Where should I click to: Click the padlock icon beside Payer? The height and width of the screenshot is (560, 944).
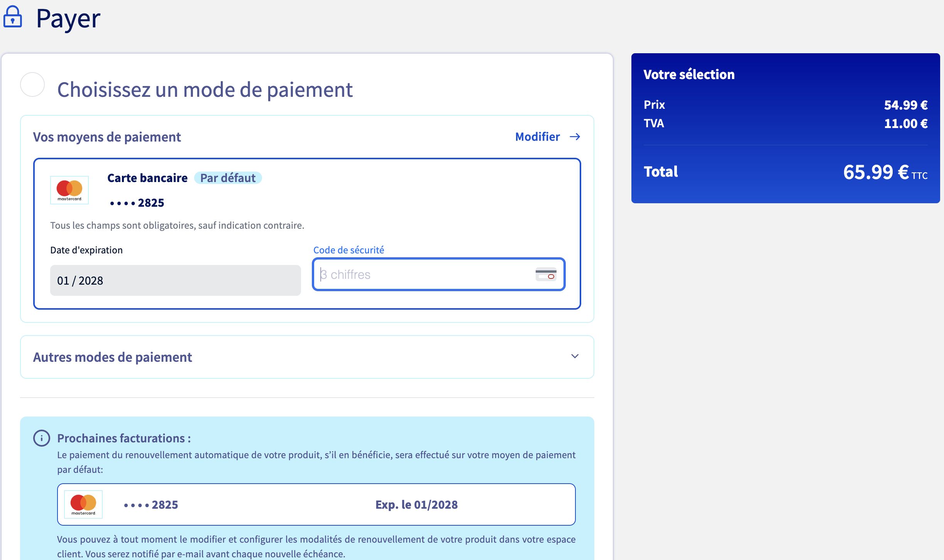[13, 17]
